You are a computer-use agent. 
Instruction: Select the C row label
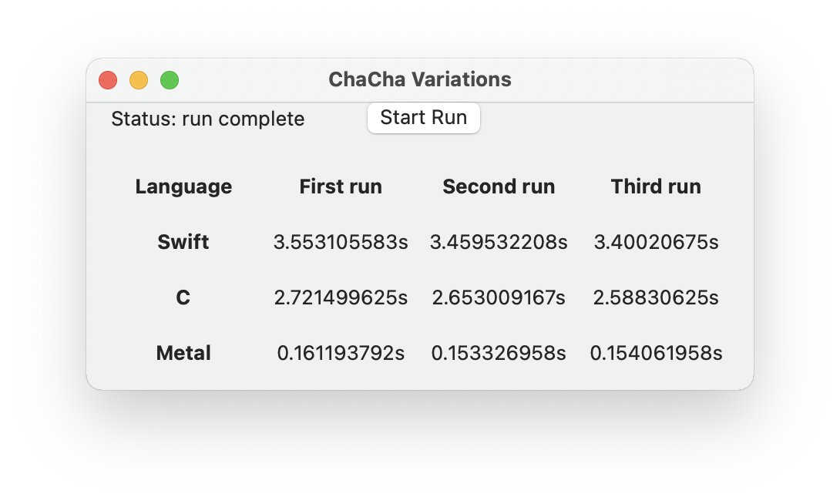183,297
